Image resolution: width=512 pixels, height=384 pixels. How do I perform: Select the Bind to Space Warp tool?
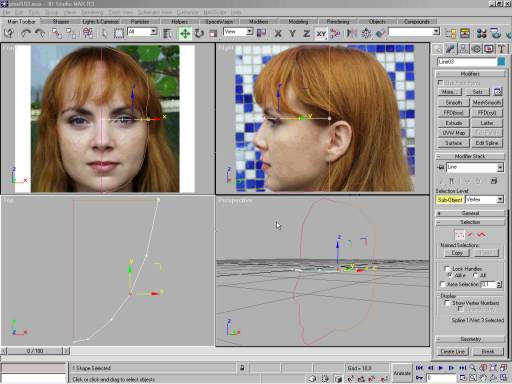coord(88,33)
